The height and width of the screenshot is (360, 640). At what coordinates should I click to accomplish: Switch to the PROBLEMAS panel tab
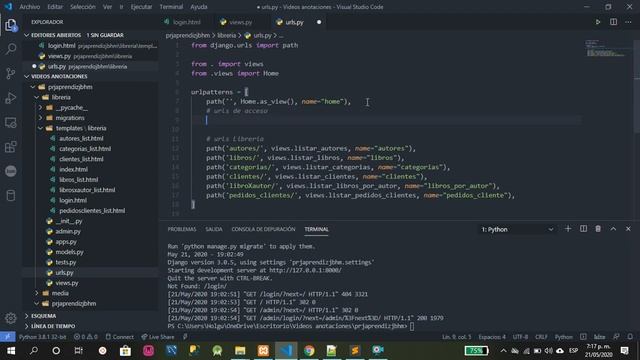pyautogui.click(x=182, y=229)
